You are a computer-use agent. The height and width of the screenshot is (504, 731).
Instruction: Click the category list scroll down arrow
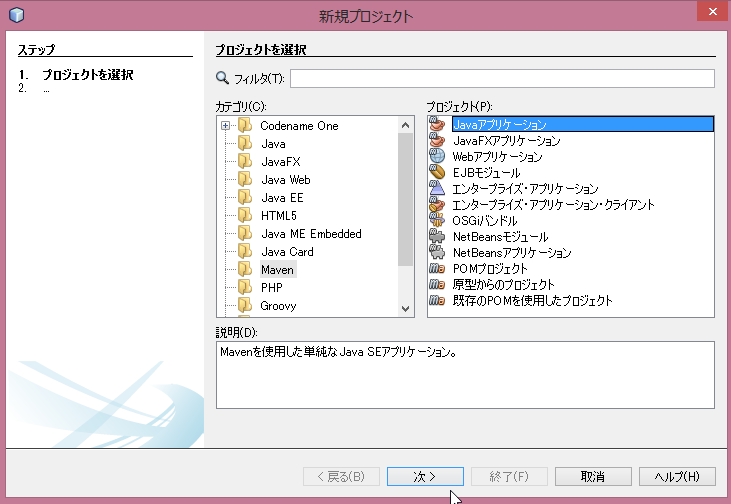(405, 309)
